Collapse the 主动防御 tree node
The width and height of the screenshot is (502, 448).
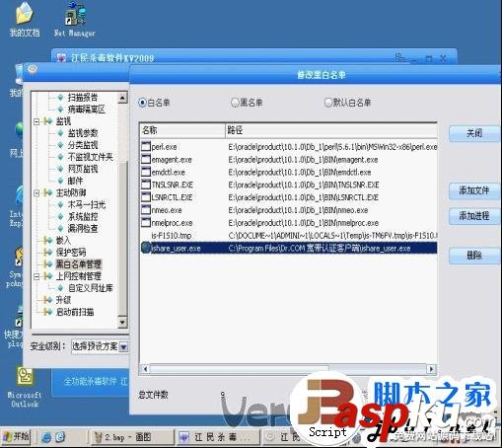36,192
